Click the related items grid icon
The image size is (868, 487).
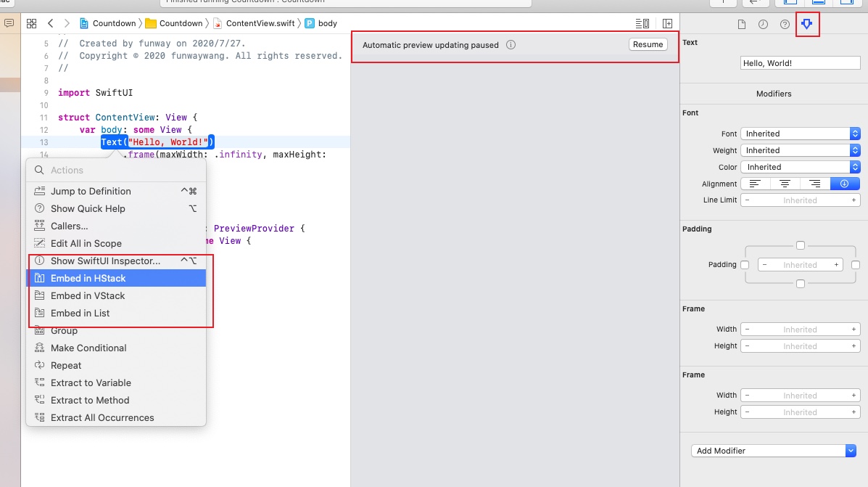pyautogui.click(x=31, y=23)
